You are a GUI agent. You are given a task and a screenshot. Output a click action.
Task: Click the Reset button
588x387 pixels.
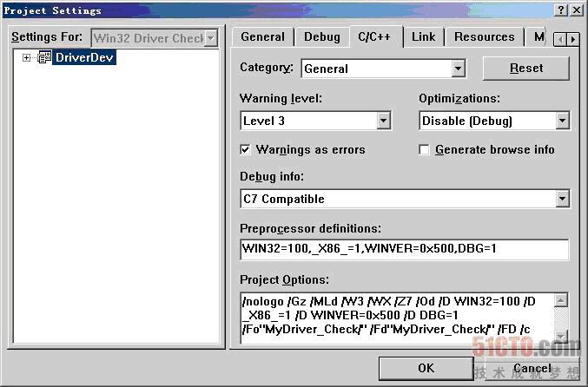pyautogui.click(x=525, y=68)
